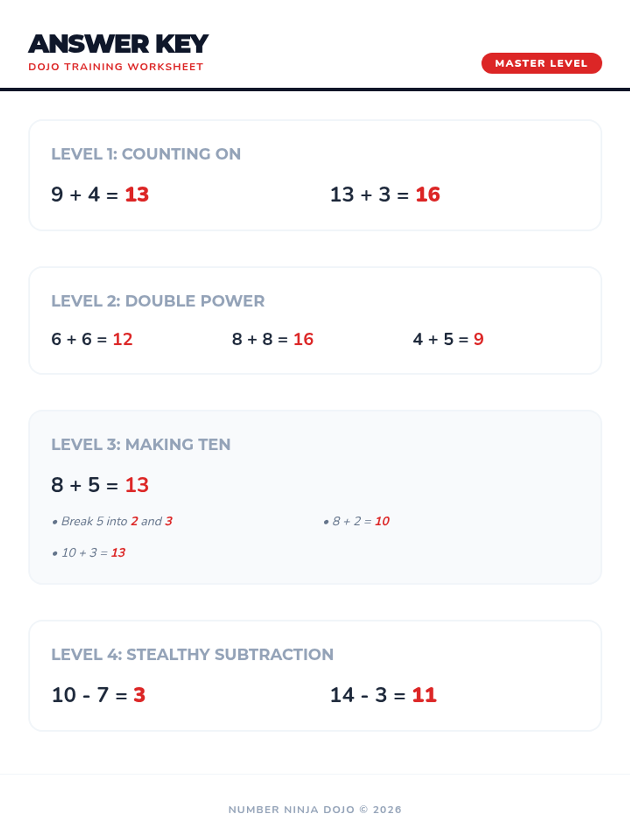Click the Master Level badge
Viewport: 630px width, 840px height.
(541, 63)
